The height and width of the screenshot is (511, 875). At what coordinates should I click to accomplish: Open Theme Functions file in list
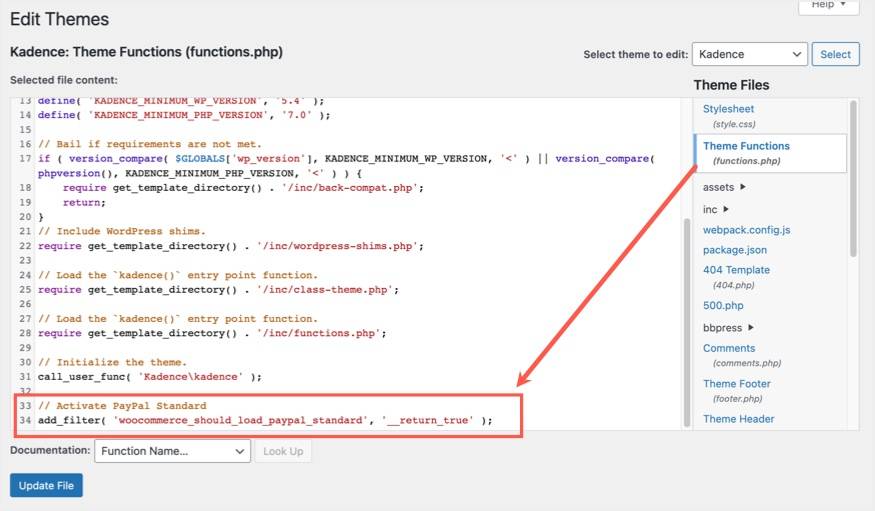[x=746, y=146]
